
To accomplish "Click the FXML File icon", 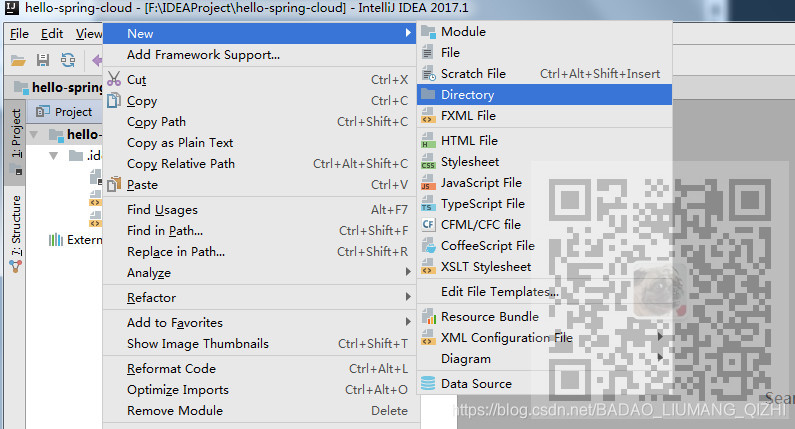I will (x=428, y=116).
